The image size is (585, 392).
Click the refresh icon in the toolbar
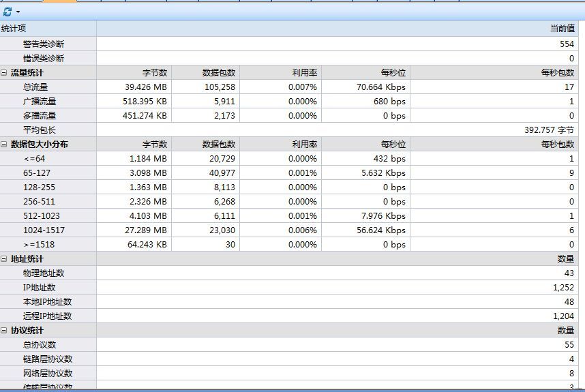click(x=7, y=12)
